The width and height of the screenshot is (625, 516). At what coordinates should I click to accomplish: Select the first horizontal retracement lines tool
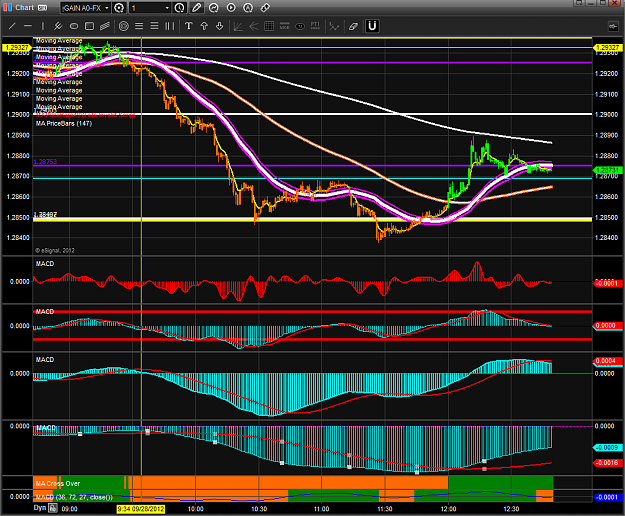pos(139,26)
